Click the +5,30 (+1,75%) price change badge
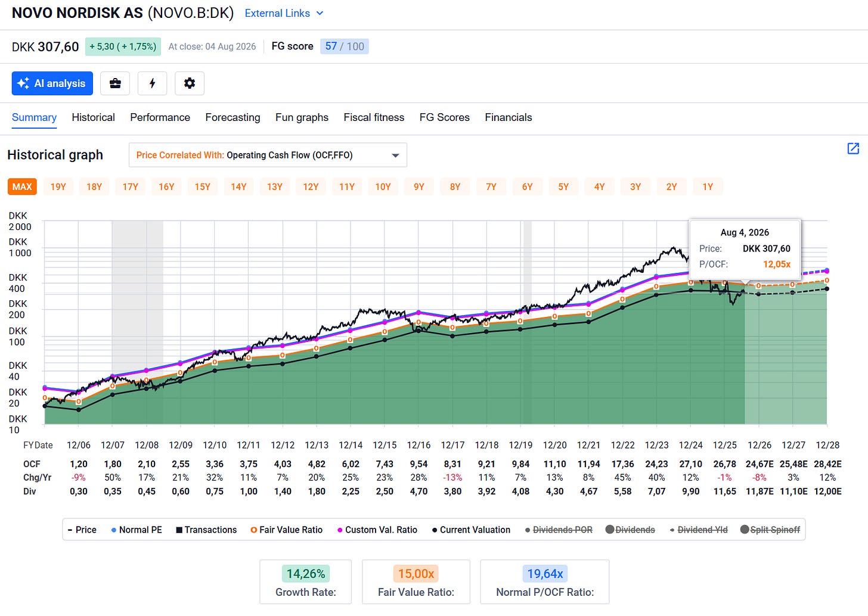The height and width of the screenshot is (616, 868). pos(123,46)
